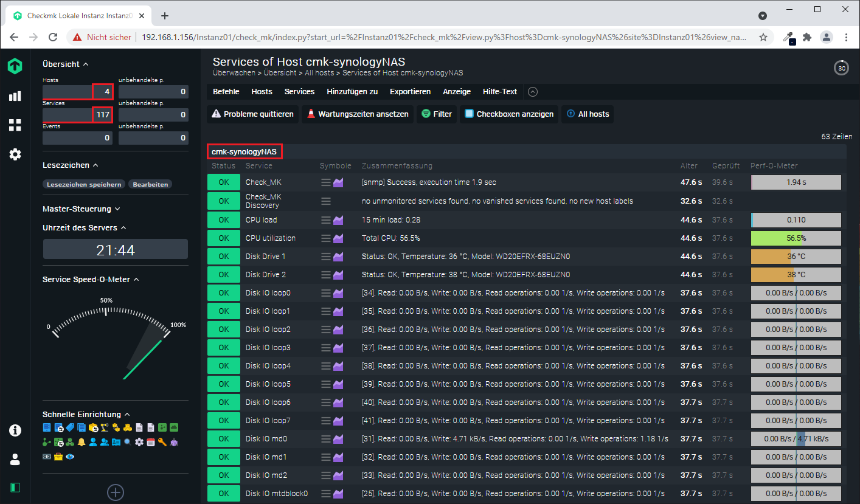Image resolution: width=860 pixels, height=504 pixels.
Task: Click the graph icon for CPU utilization
Action: [338, 238]
